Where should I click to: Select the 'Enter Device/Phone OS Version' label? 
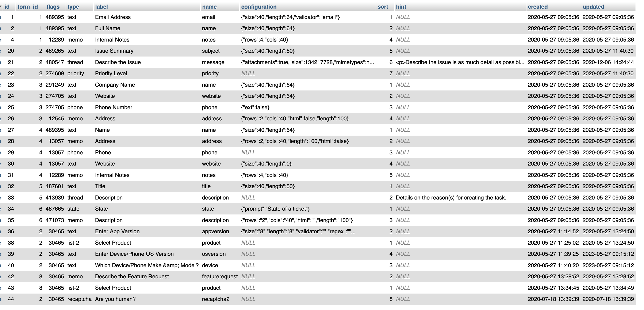pos(134,254)
